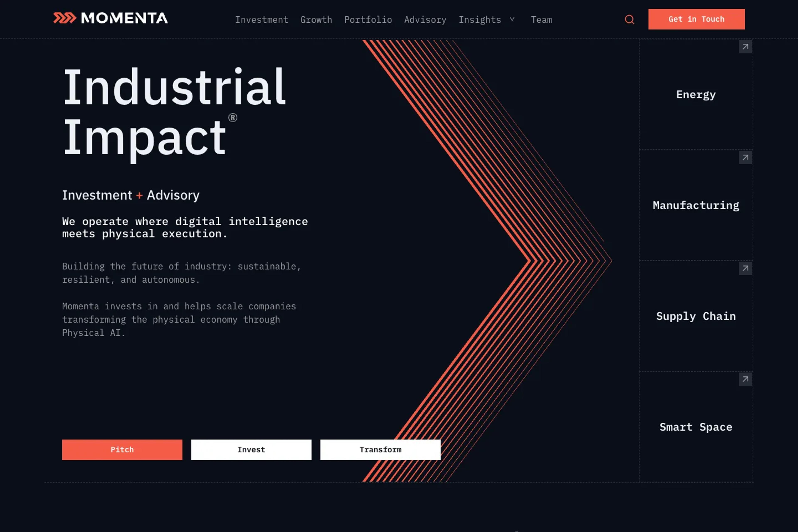798x532 pixels.
Task: Open the Portfolio nav item
Action: [368, 20]
